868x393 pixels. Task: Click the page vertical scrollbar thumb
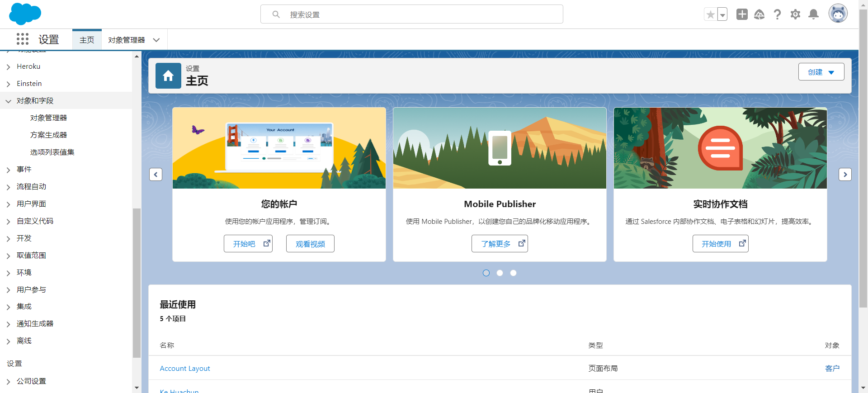[863, 158]
